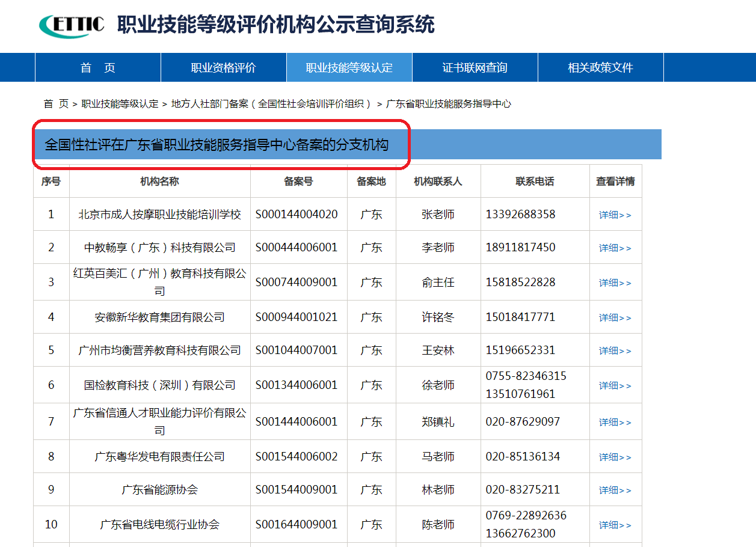Click the organization name 国检教育科技（深圳）有限公司
The image size is (756, 547).
coord(160,385)
